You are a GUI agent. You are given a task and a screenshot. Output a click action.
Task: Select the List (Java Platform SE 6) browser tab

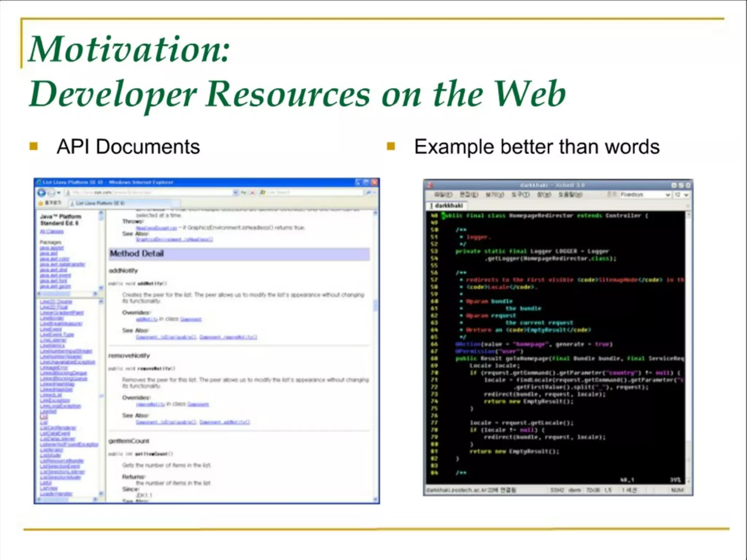[124, 203]
